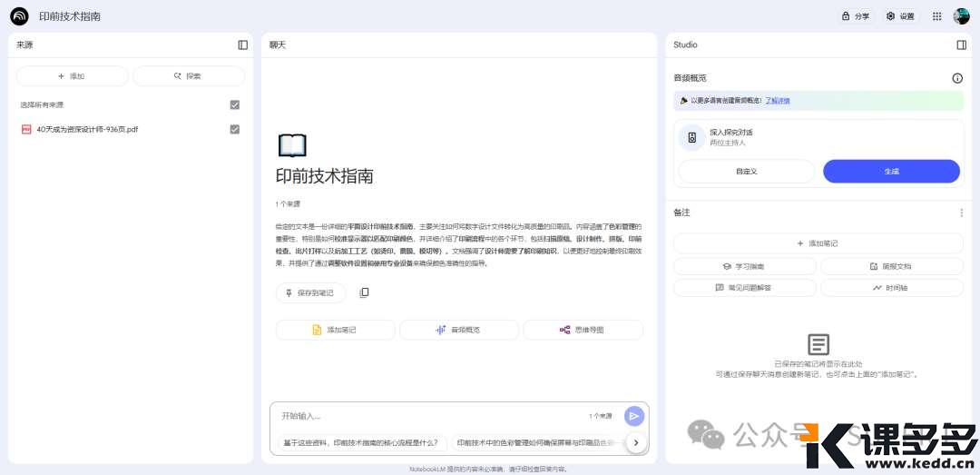Open the Google apps grid
Screen dimensions: 980x475
(936, 16)
